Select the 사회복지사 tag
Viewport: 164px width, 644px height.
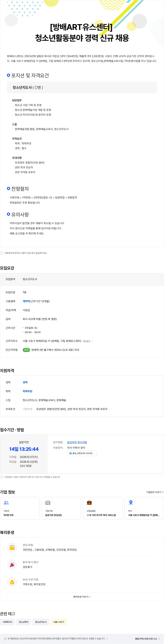point(7,622)
